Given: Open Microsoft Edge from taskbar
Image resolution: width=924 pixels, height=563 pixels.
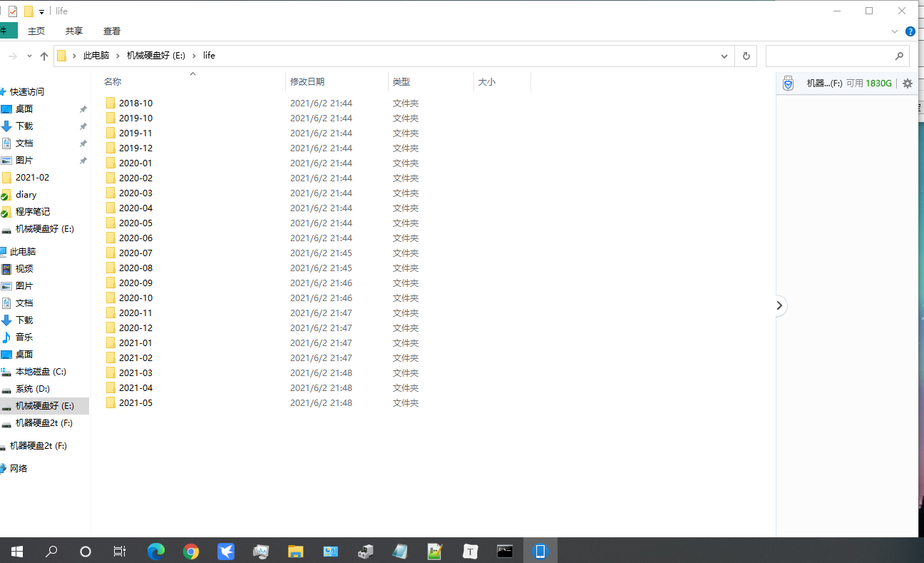Looking at the screenshot, I should click(156, 551).
